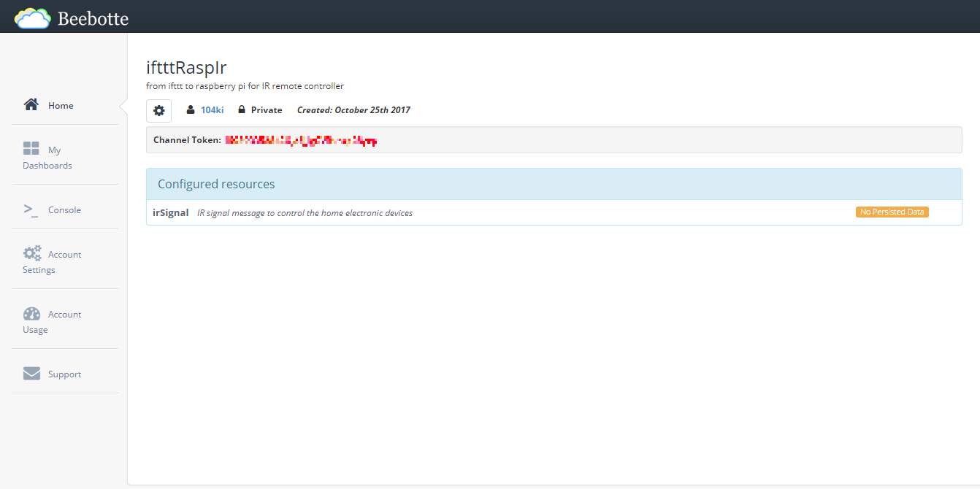Click the Beebotte cloud logo icon
Image resolution: width=980 pixels, height=489 pixels.
33,18
